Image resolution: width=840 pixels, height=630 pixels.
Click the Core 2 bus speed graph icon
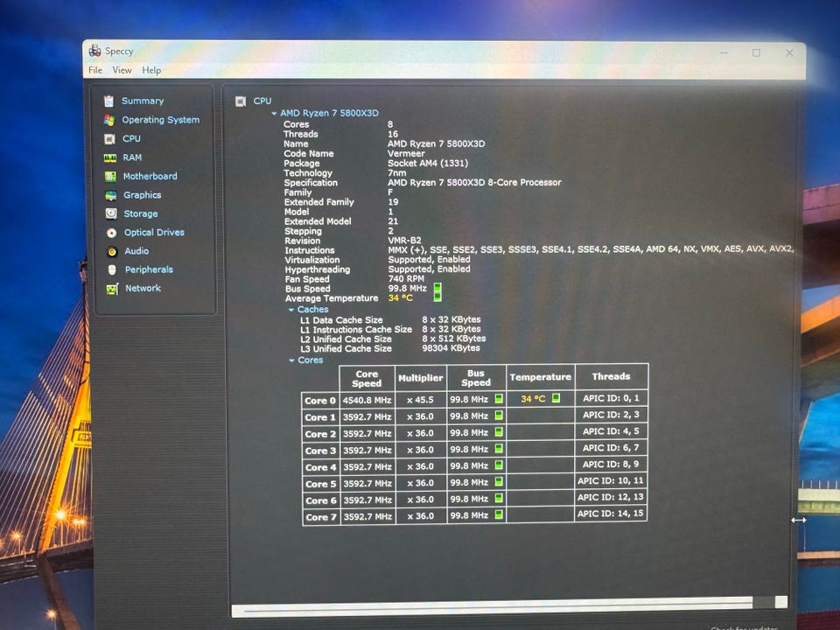point(499,431)
